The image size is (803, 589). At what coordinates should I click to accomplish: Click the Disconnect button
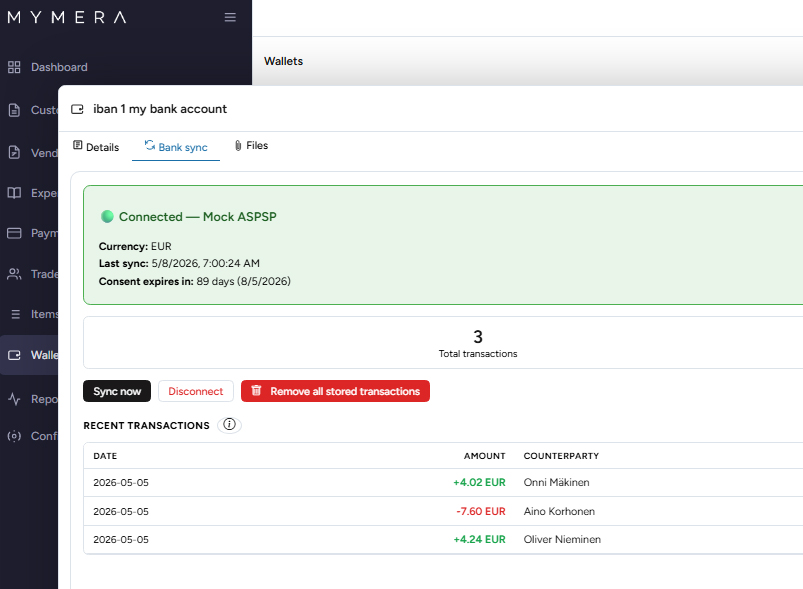click(x=196, y=391)
